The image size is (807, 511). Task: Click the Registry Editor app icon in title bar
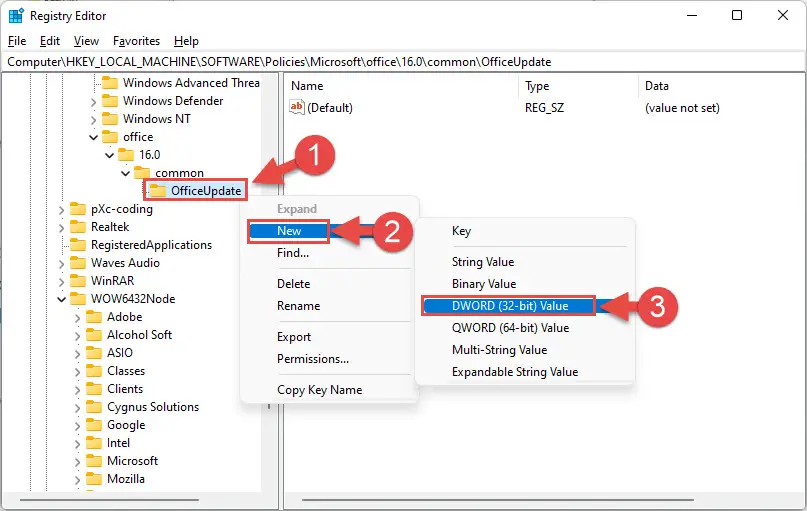click(x=16, y=16)
